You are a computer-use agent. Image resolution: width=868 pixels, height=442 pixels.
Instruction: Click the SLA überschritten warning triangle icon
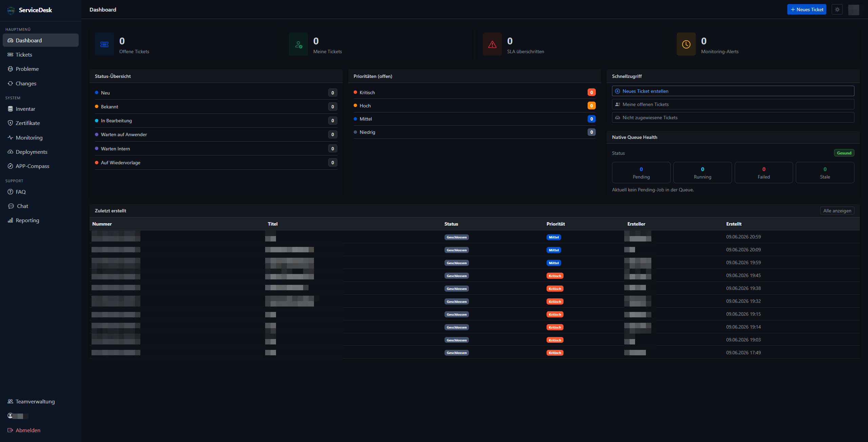point(492,44)
